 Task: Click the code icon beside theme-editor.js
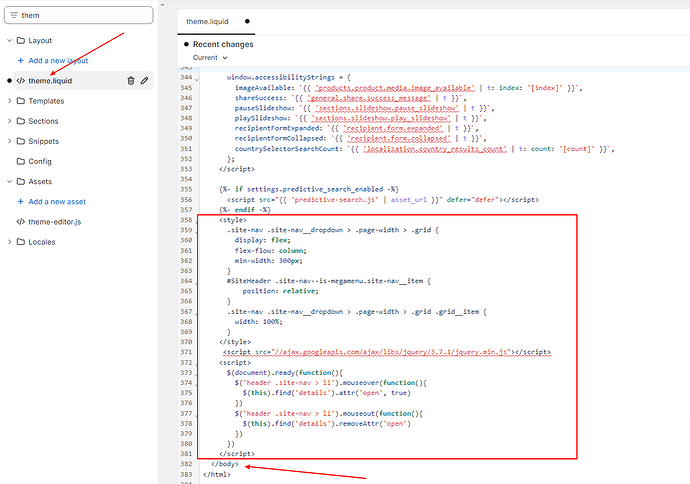[21, 222]
